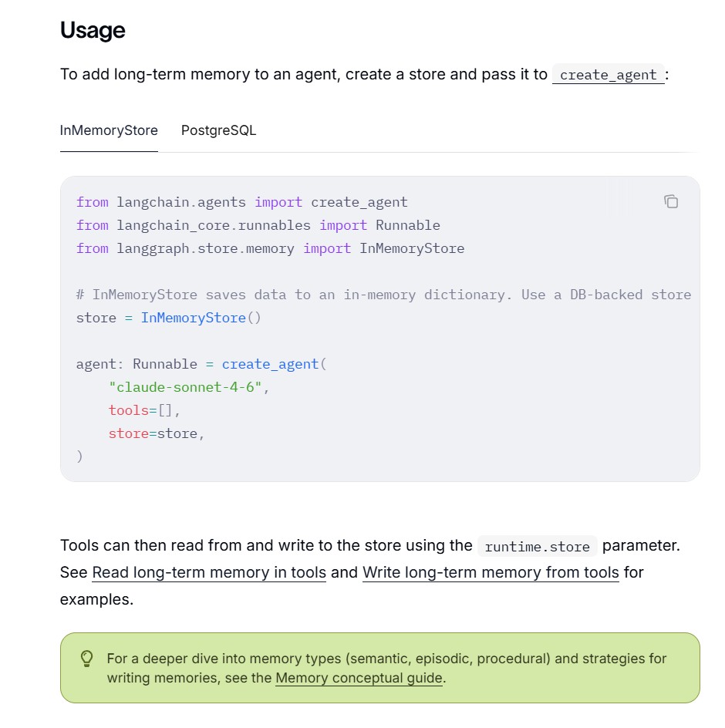Click the InMemoryStore comment line in code
The width and height of the screenshot is (725, 728).
pyautogui.click(x=383, y=295)
